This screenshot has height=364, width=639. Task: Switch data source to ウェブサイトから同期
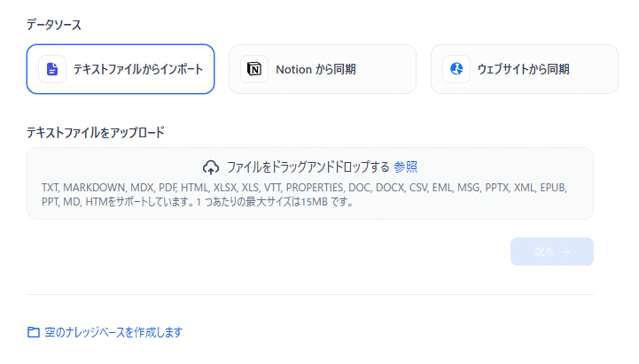click(x=525, y=69)
